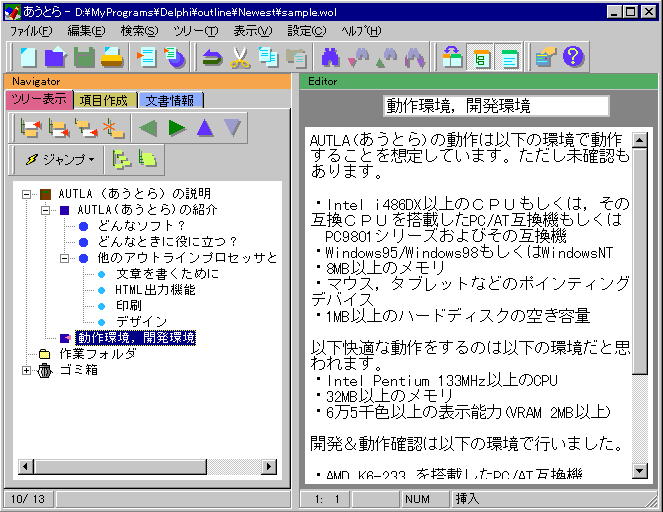Click the editor title field 動作環境，開発環境

pyautogui.click(x=496, y=106)
